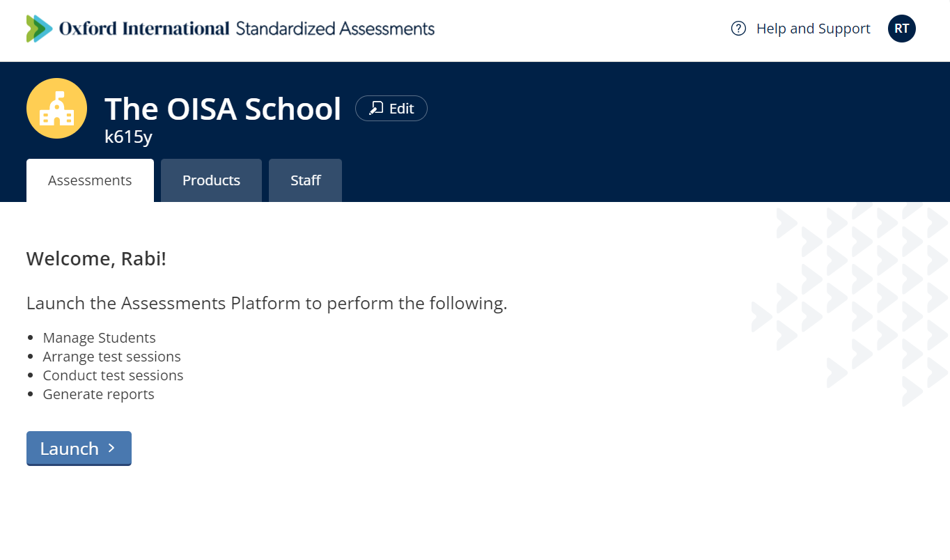Click the Welcome, Rabi heading
Image resolution: width=950 pixels, height=560 pixels.
point(96,258)
